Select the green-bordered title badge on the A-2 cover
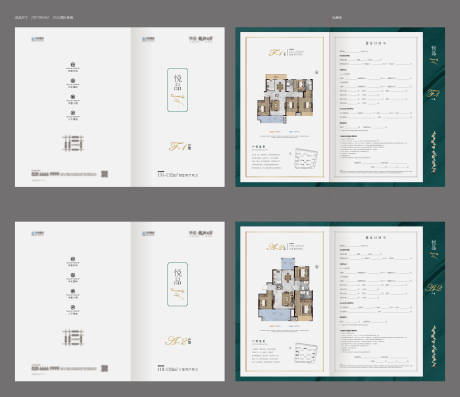 pos(177,284)
